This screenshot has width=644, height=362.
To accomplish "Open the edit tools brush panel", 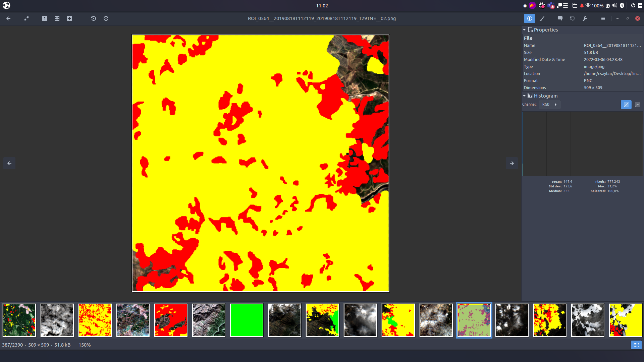I will point(542,18).
